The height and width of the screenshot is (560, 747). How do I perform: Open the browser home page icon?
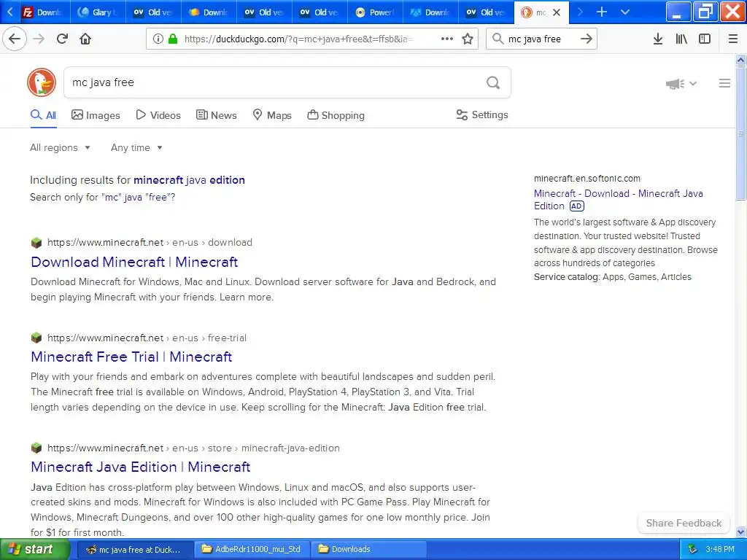click(x=85, y=39)
